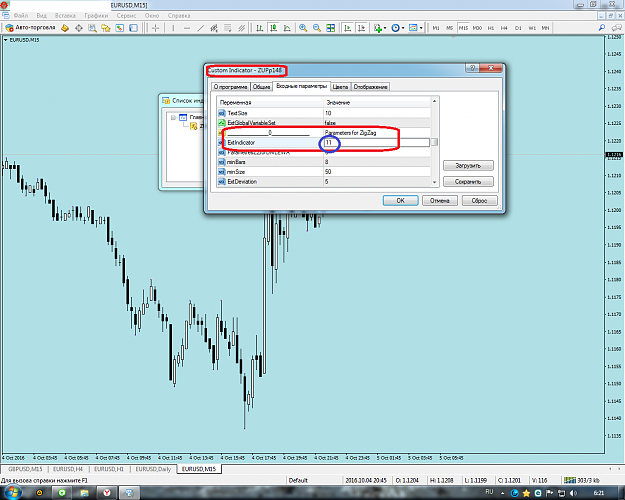This screenshot has height=500, width=625.
Task: Switch chart to Line Chart mode
Action: tap(287, 28)
